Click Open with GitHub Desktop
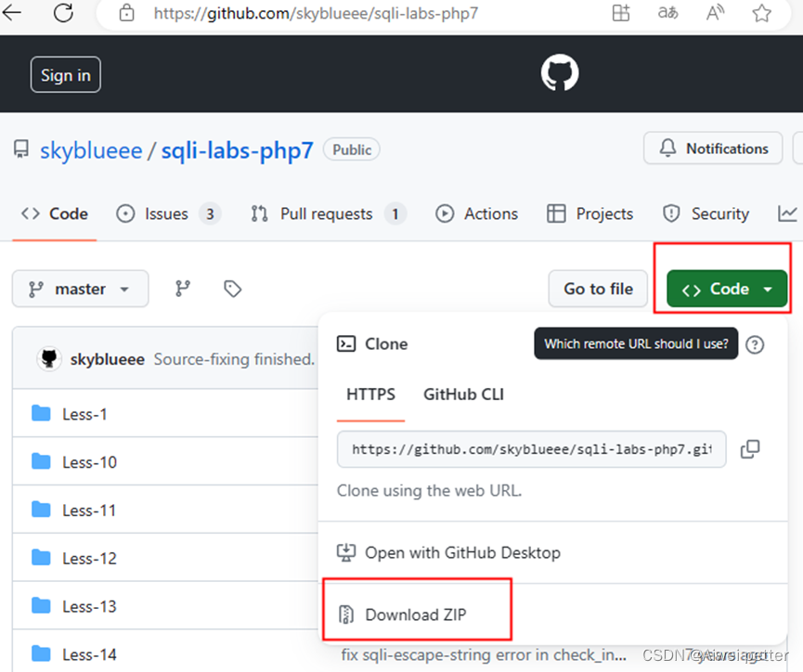Image resolution: width=803 pixels, height=672 pixels. click(x=448, y=552)
